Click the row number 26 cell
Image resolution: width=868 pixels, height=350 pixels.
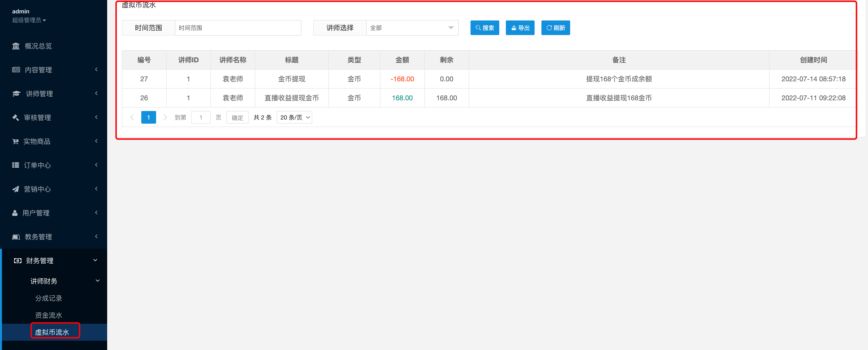pyautogui.click(x=144, y=98)
